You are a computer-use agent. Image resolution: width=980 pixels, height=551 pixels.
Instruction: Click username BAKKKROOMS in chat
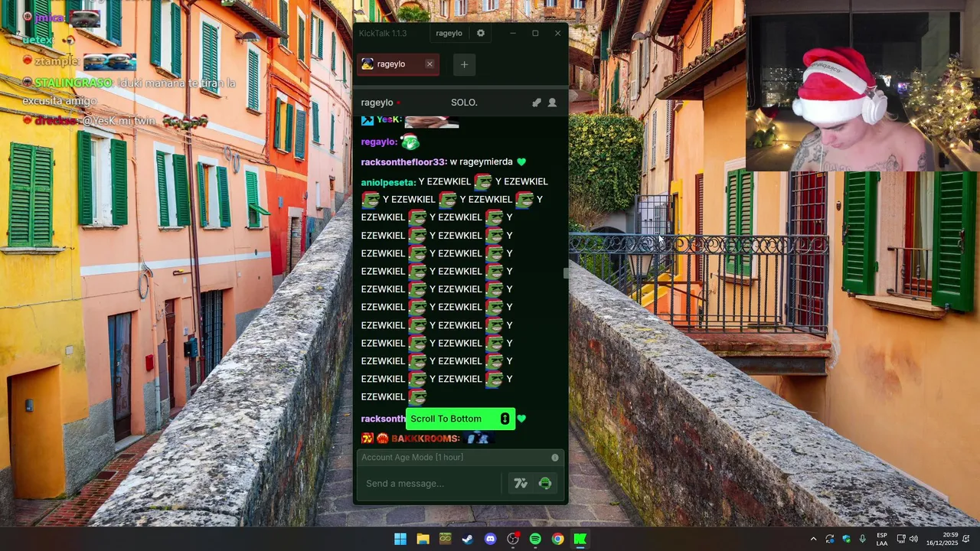(x=426, y=439)
